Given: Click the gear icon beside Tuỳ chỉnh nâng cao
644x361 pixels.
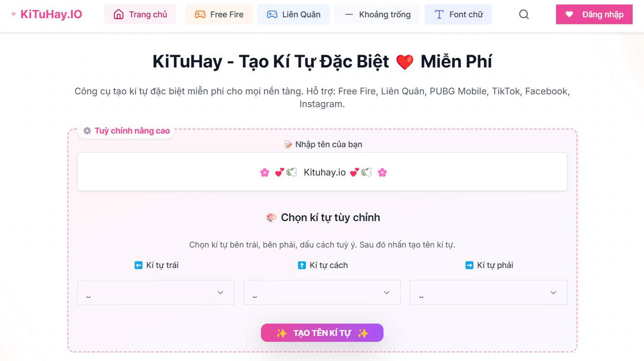Looking at the screenshot, I should click(87, 131).
